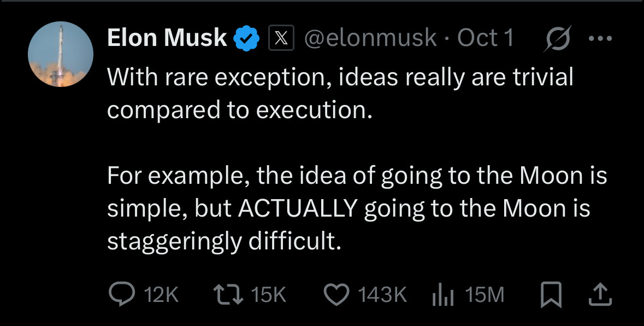Viewport: 644px width, 326px height.
Task: Click the X affiliation badge
Action: point(281,38)
